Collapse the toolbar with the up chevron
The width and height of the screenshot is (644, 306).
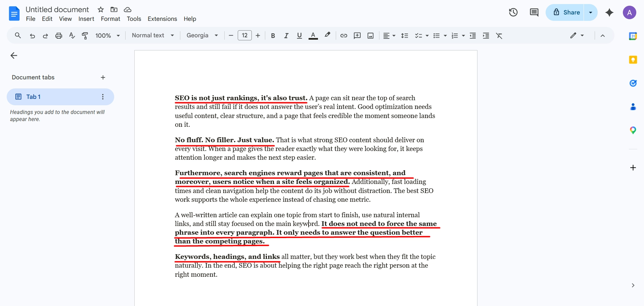coord(603,36)
